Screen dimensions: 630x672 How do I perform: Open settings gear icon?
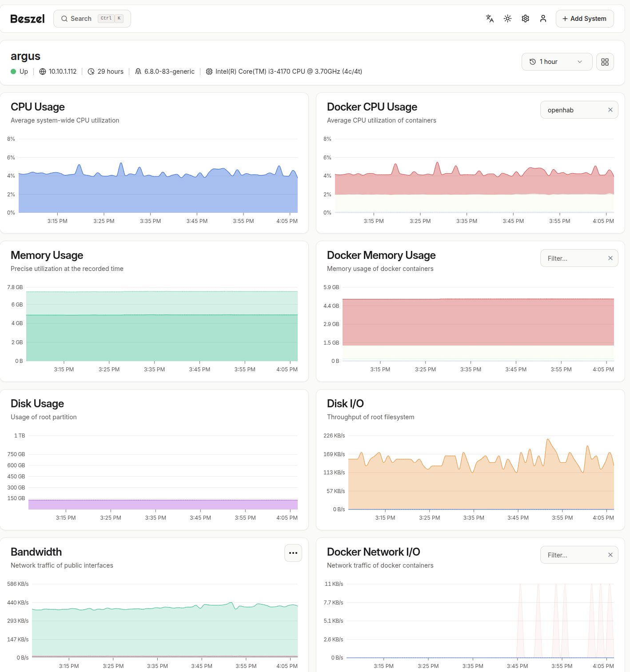[x=525, y=19]
